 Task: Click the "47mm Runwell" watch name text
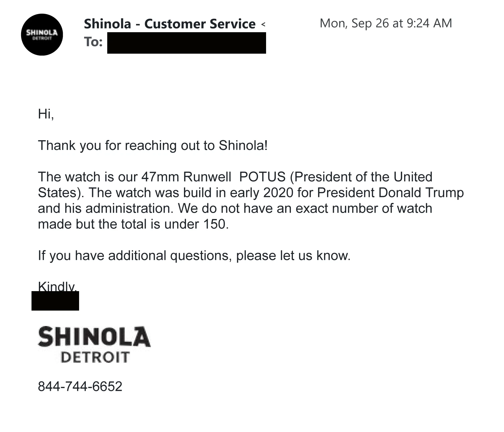pos(186,177)
